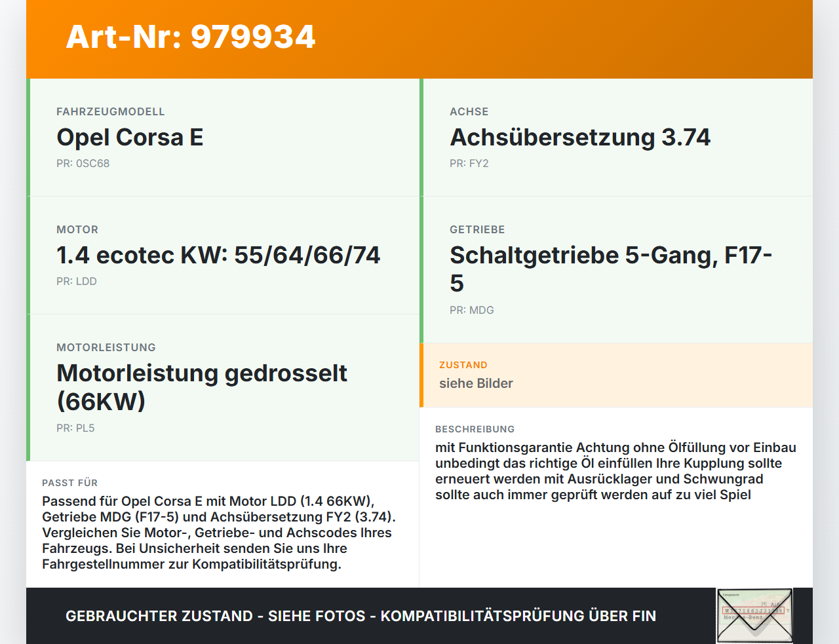Click the PR: MDG code label

click(472, 310)
